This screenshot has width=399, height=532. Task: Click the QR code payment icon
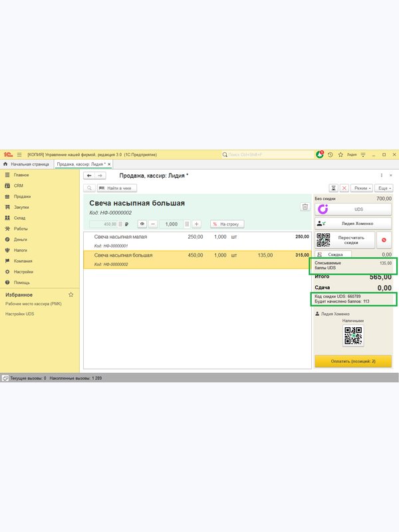[x=353, y=336]
